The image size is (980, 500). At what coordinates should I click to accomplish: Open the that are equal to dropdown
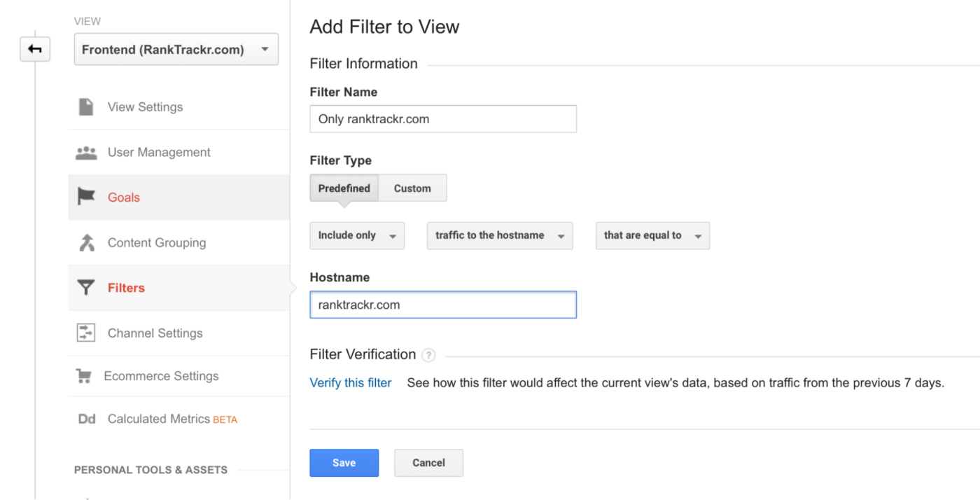click(x=652, y=236)
